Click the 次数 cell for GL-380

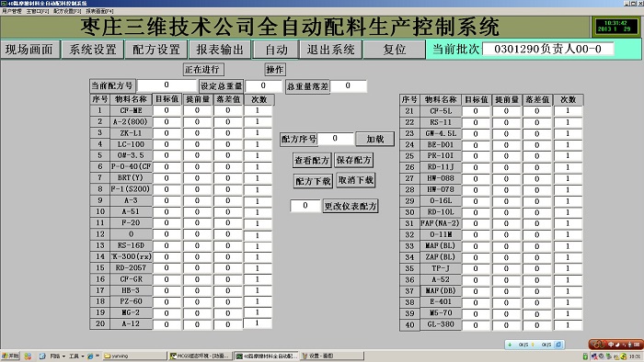point(568,324)
